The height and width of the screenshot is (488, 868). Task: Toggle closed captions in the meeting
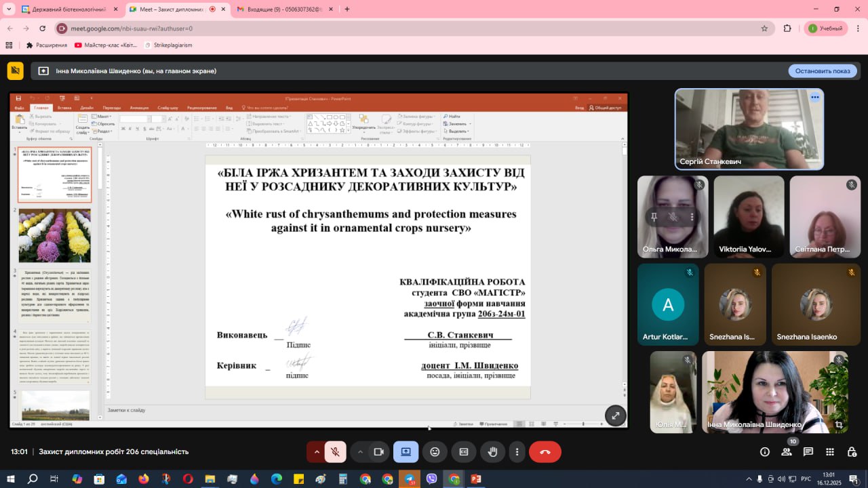point(464,451)
